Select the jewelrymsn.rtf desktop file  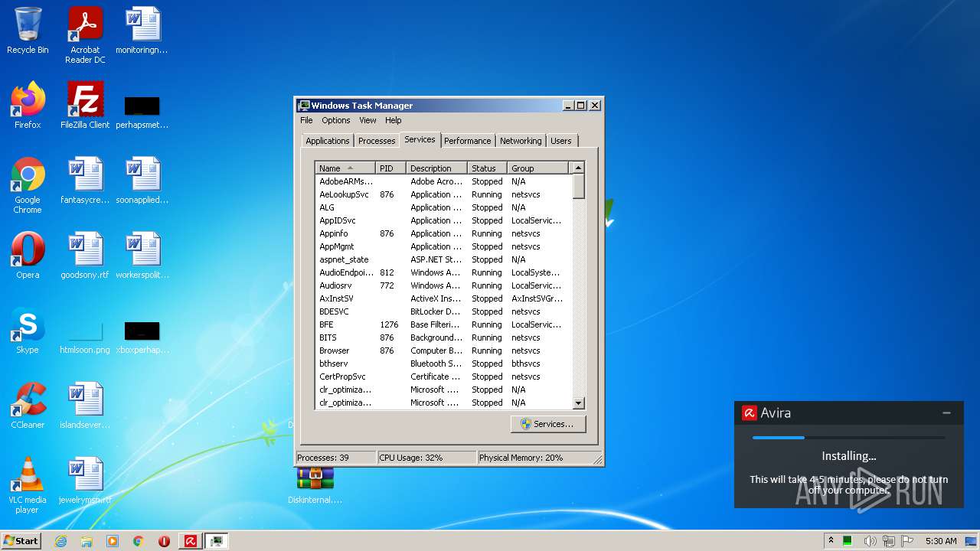coord(85,481)
